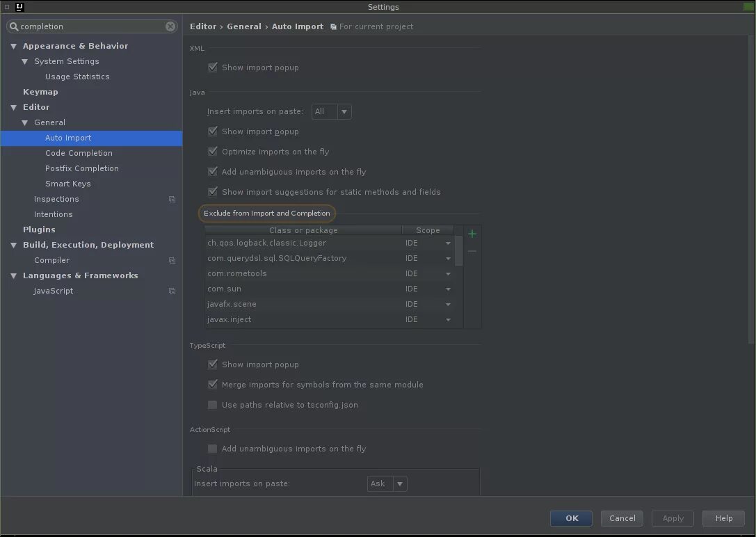Click the IntelliJ logo in title bar
Viewport: 756px width, 537px height.
(x=19, y=7)
